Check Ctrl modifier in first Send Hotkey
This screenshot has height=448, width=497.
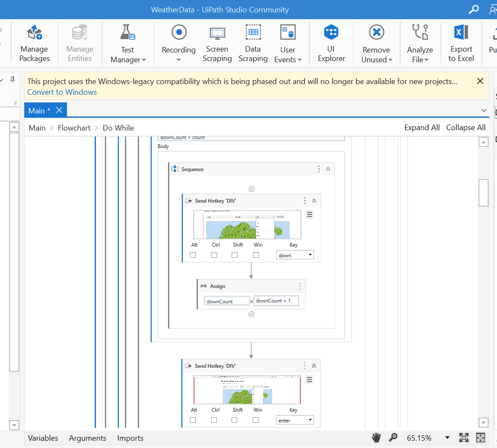coord(214,255)
